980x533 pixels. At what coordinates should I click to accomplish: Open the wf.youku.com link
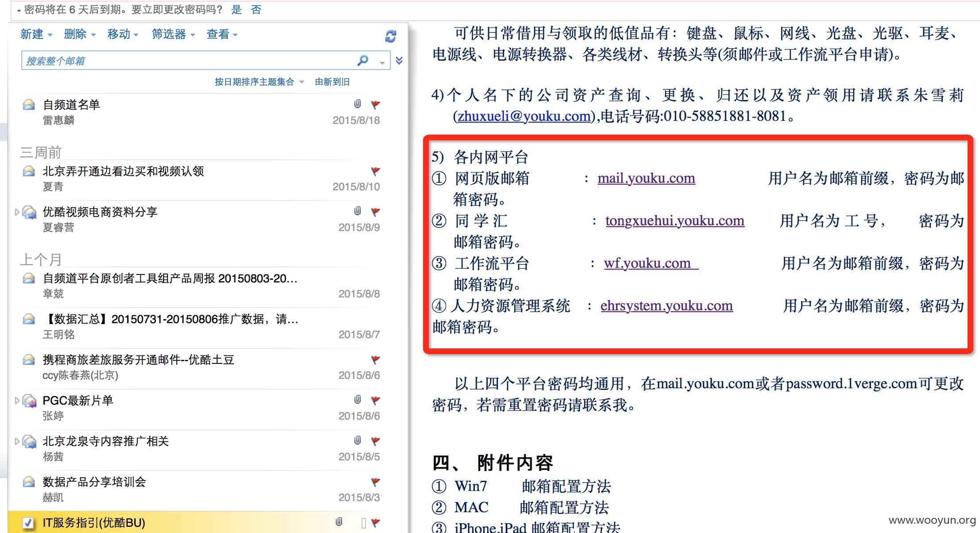point(651,263)
